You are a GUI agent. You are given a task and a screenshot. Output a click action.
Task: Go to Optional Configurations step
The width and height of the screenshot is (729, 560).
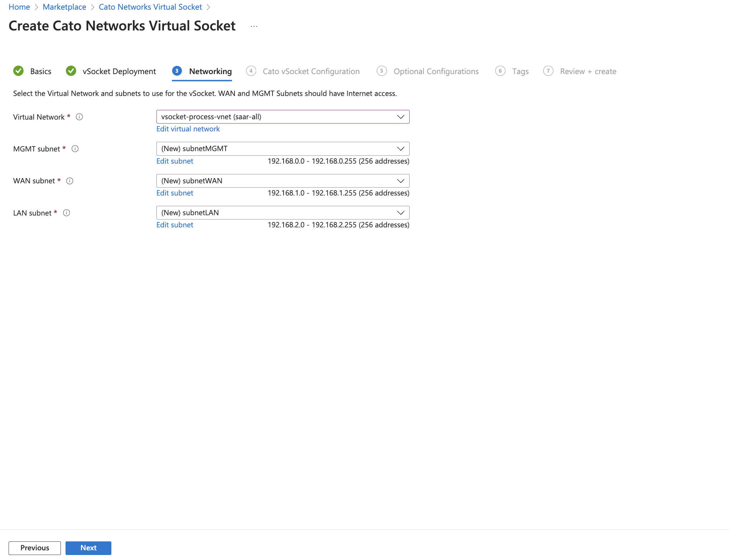436,71
